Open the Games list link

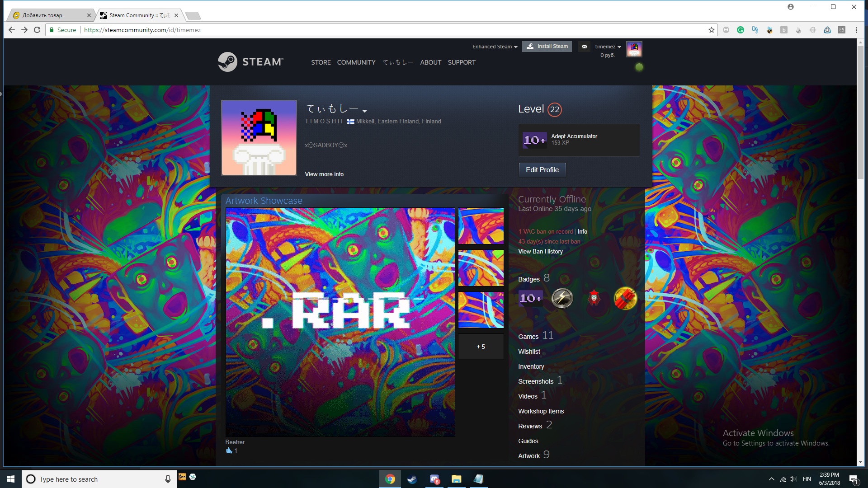[528, 337]
